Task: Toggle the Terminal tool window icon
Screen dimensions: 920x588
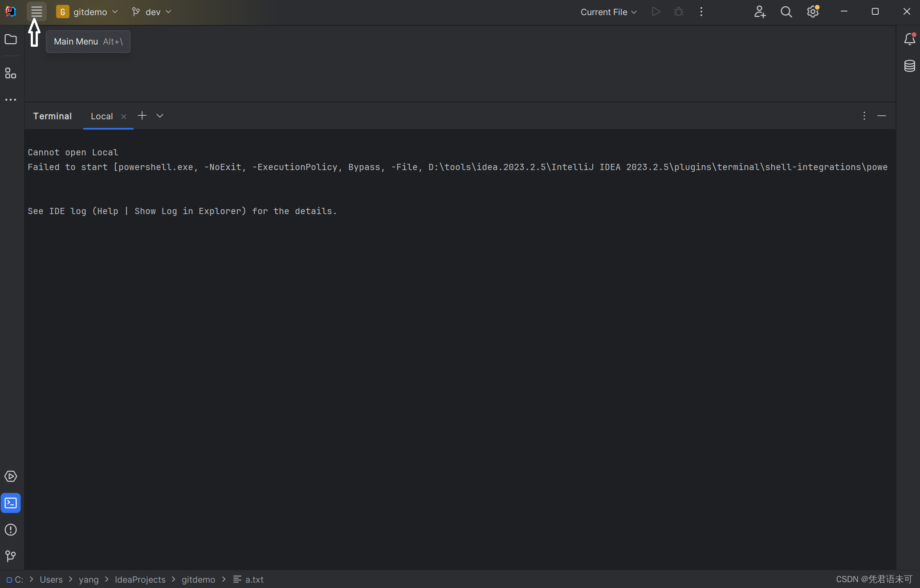Action: [11, 503]
